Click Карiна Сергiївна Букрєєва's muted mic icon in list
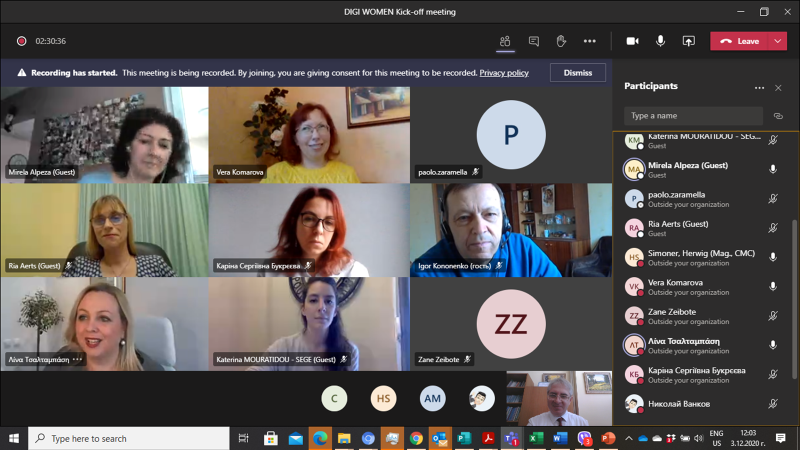Screen dimensions: 800x450 [773, 374]
